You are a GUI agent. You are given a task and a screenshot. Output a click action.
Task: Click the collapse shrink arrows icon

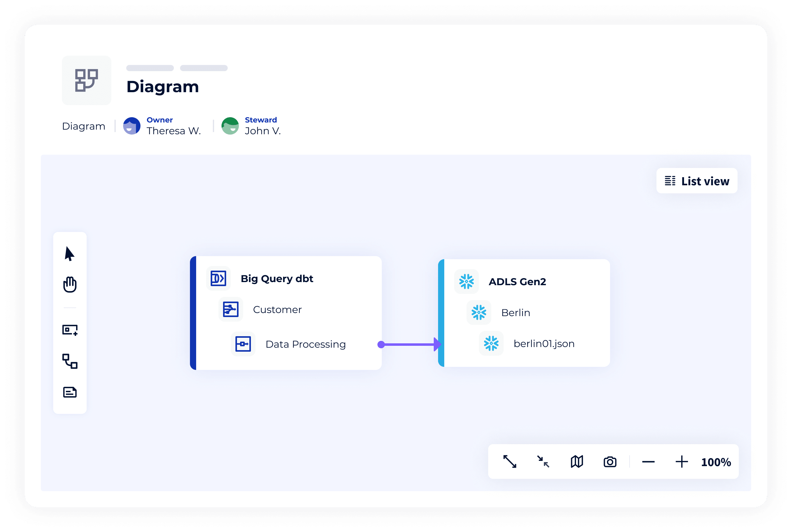tap(543, 462)
